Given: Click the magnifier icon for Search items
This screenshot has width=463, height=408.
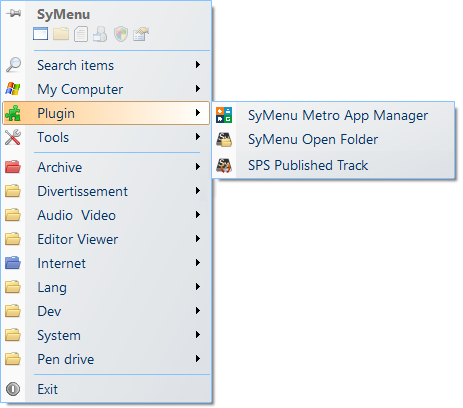Looking at the screenshot, I should pyautogui.click(x=13, y=65).
